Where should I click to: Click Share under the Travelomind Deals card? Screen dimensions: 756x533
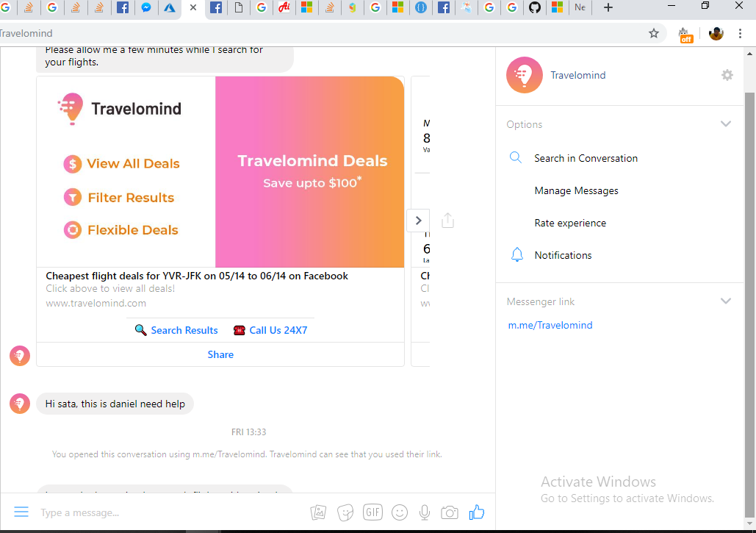[x=220, y=354]
